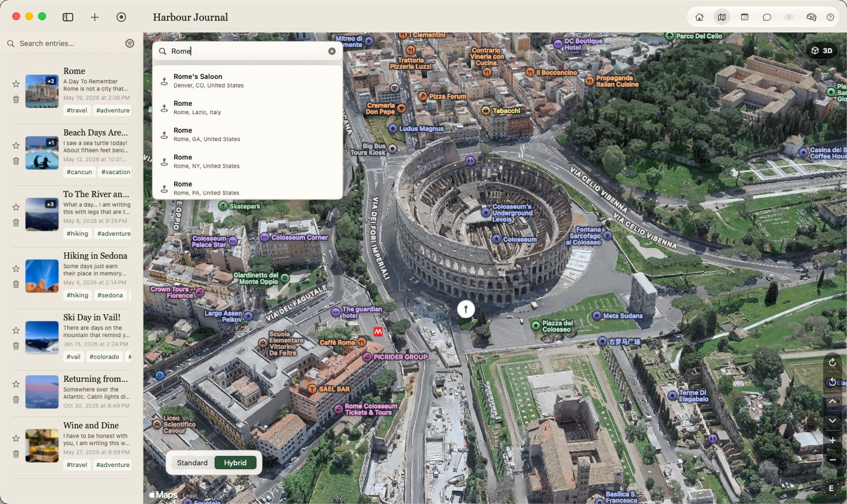Star the To The River entry
This screenshot has height=504, width=847.
click(16, 207)
